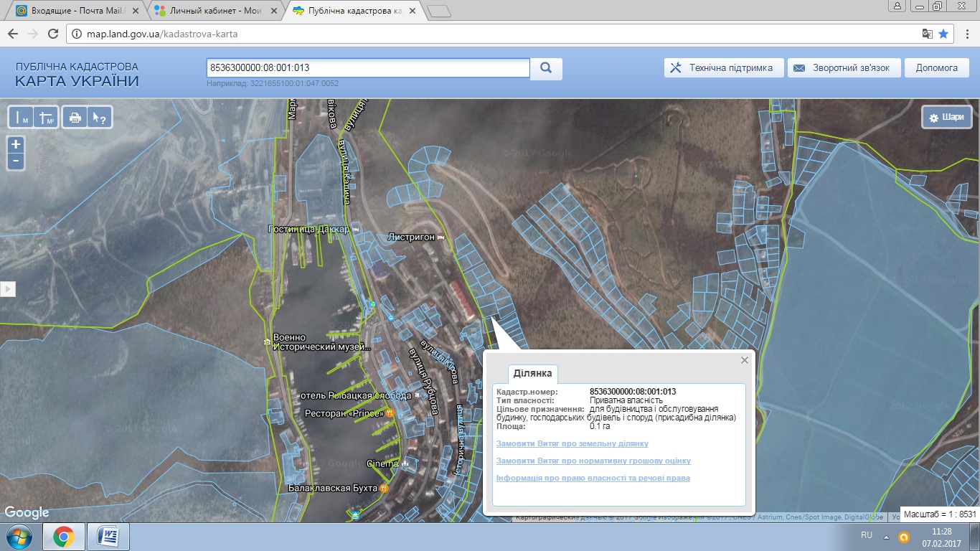Viewport: 980px width, 551px height.
Task: Open the Допомога help button
Action: pos(936,68)
